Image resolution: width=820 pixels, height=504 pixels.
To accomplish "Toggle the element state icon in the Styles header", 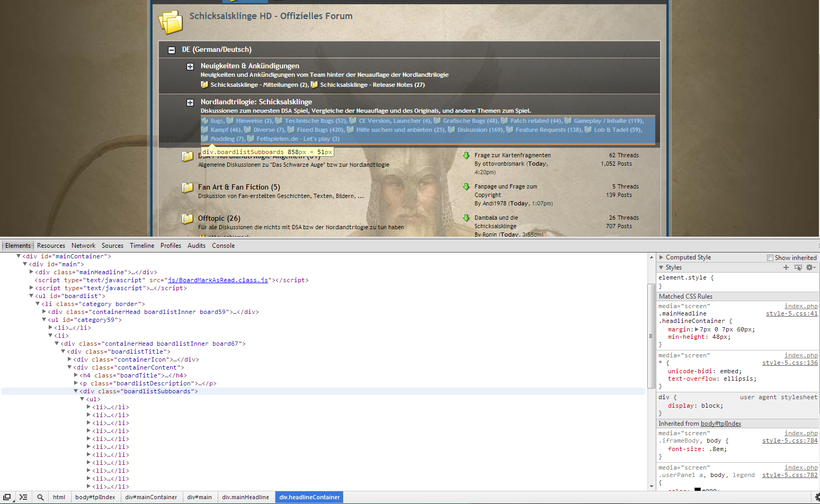I will (798, 267).
